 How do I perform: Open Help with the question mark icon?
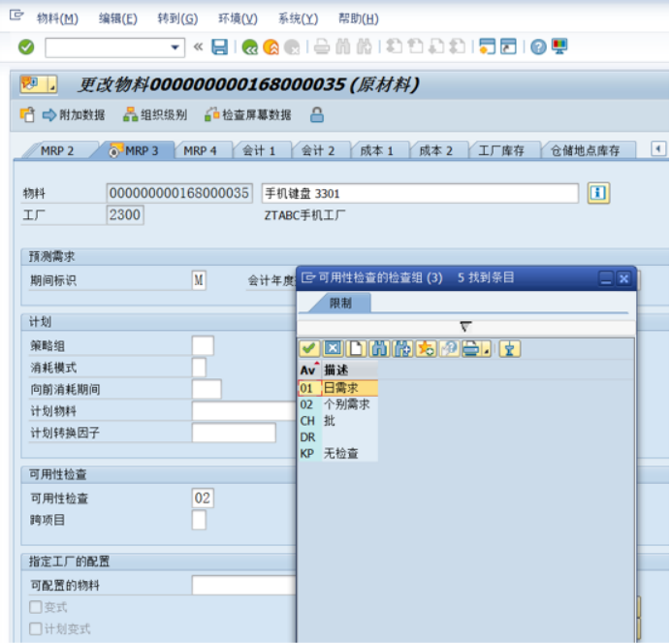(x=538, y=47)
